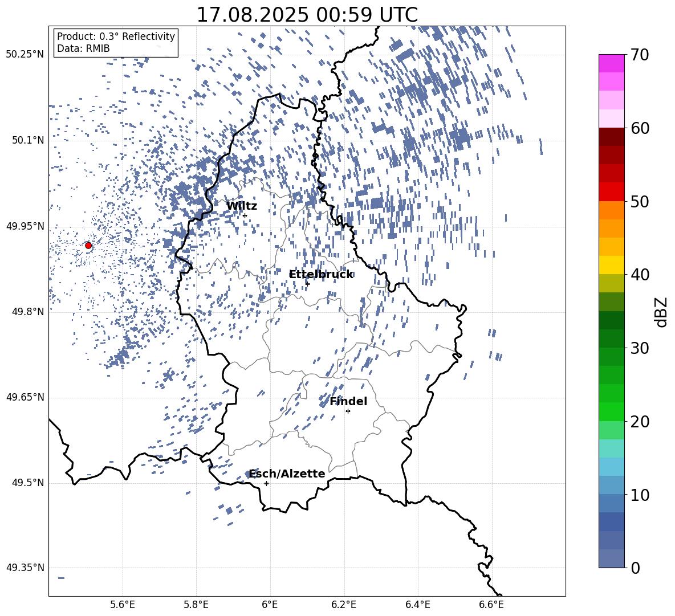Screen dimensions: 675x616
Task: Click the Esch/Alzette city label
Action: [x=287, y=474]
